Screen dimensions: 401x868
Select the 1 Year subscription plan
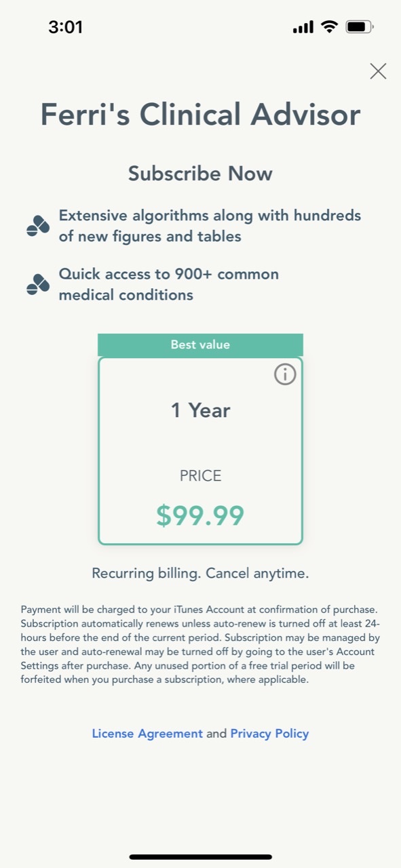point(200,450)
